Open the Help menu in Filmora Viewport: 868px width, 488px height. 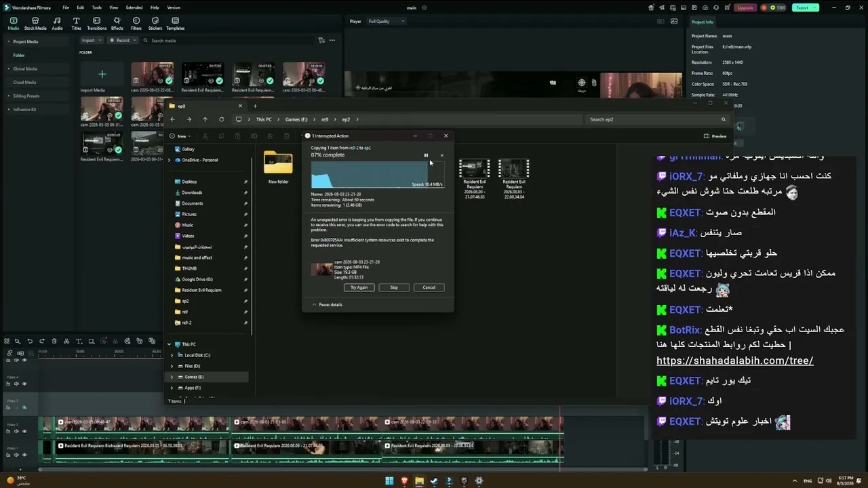tap(155, 7)
